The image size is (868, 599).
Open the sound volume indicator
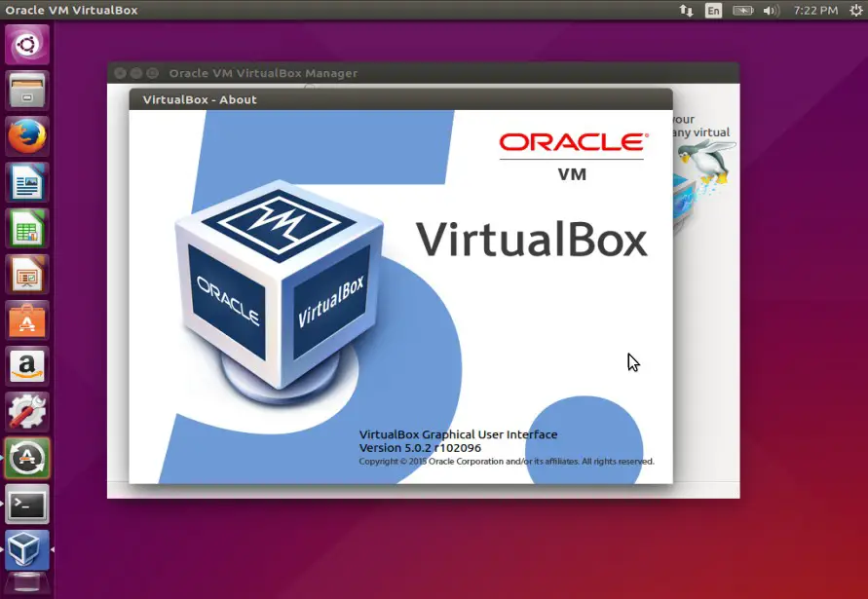(772, 11)
